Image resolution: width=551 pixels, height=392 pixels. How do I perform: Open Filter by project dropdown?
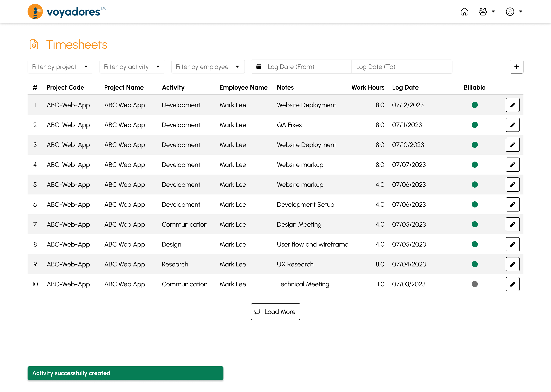(60, 67)
